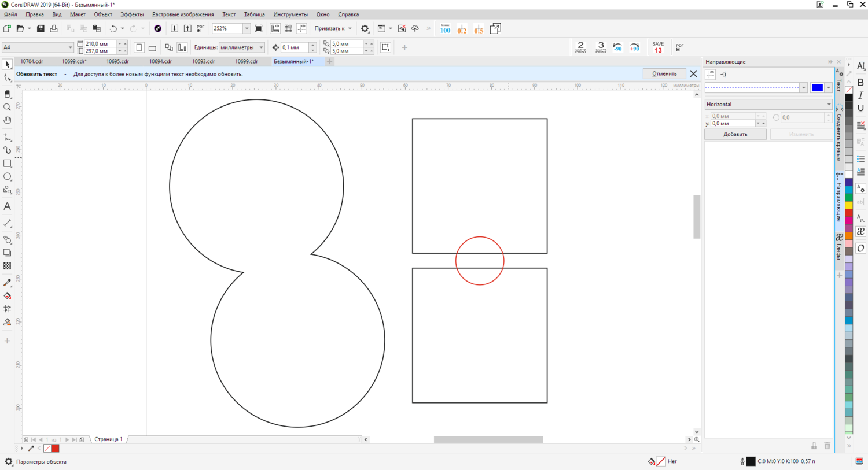Screen dimensions: 868x470
Task: Select the Ellipse tool
Action: point(8,177)
